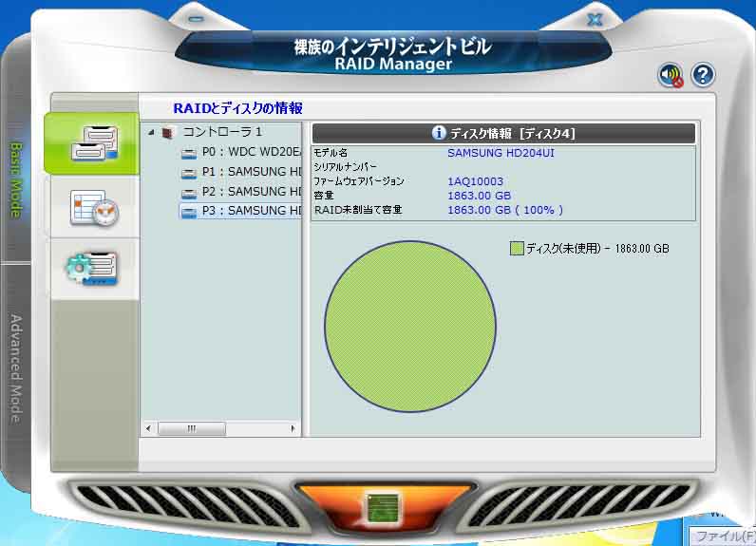This screenshot has height=546, width=756.
Task: Select P2 : SAMSUNG disk entry
Action: pyautogui.click(x=251, y=191)
